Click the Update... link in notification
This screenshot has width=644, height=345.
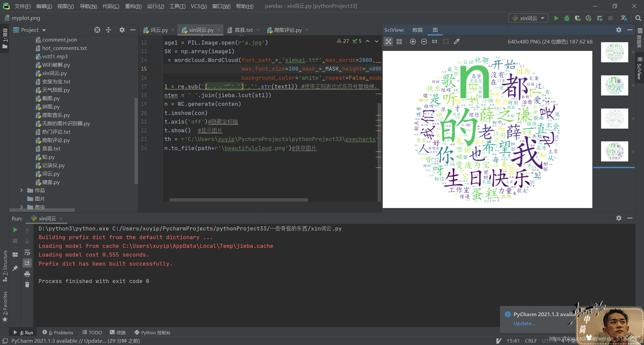[524, 323]
